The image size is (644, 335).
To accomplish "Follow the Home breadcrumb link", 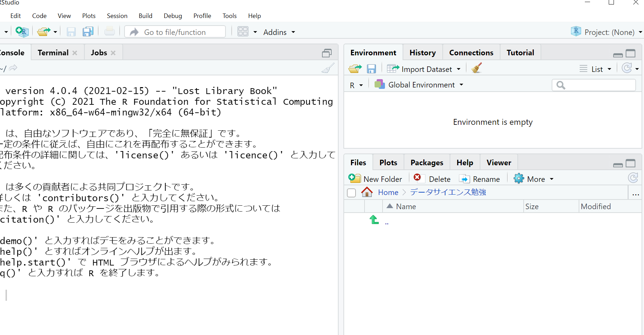I will (388, 192).
